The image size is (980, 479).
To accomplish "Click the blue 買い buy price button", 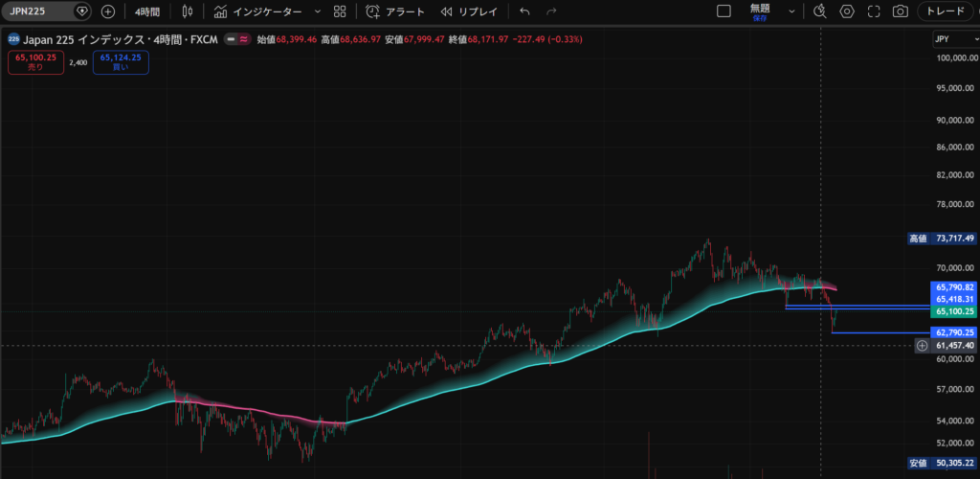I will (121, 62).
